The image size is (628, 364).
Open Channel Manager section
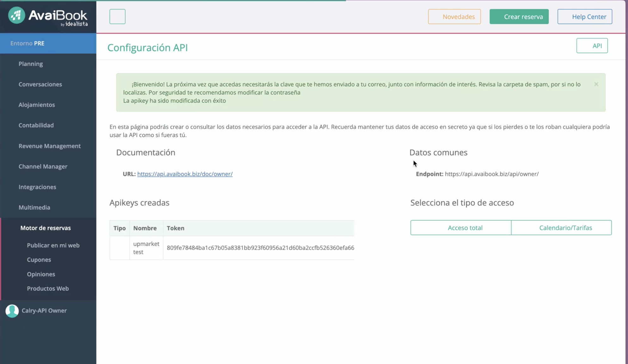(x=43, y=167)
